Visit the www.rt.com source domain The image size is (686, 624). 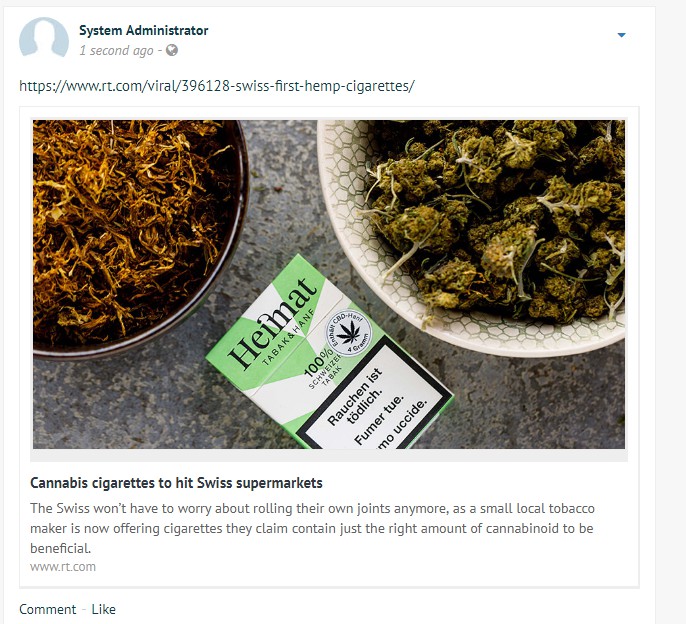63,567
